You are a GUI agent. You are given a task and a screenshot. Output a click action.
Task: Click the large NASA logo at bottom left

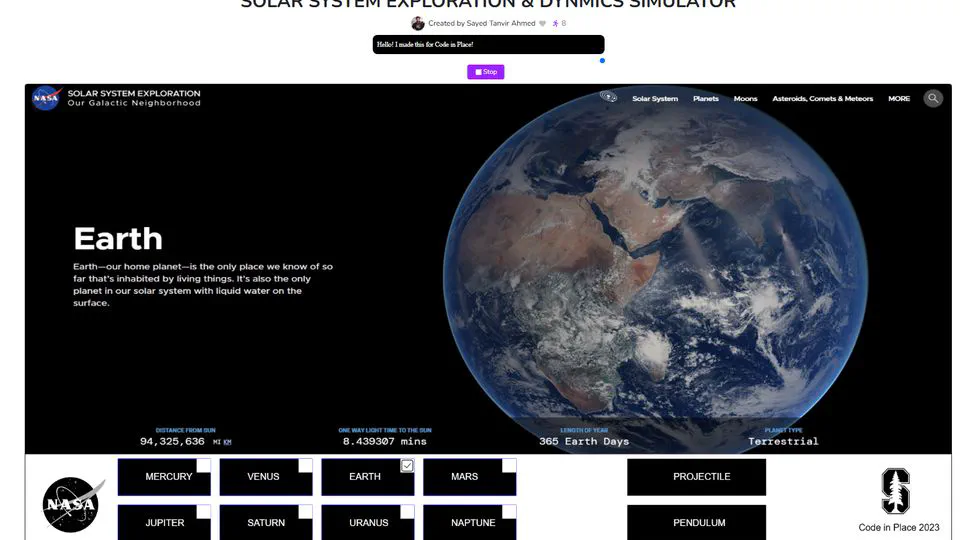click(73, 505)
